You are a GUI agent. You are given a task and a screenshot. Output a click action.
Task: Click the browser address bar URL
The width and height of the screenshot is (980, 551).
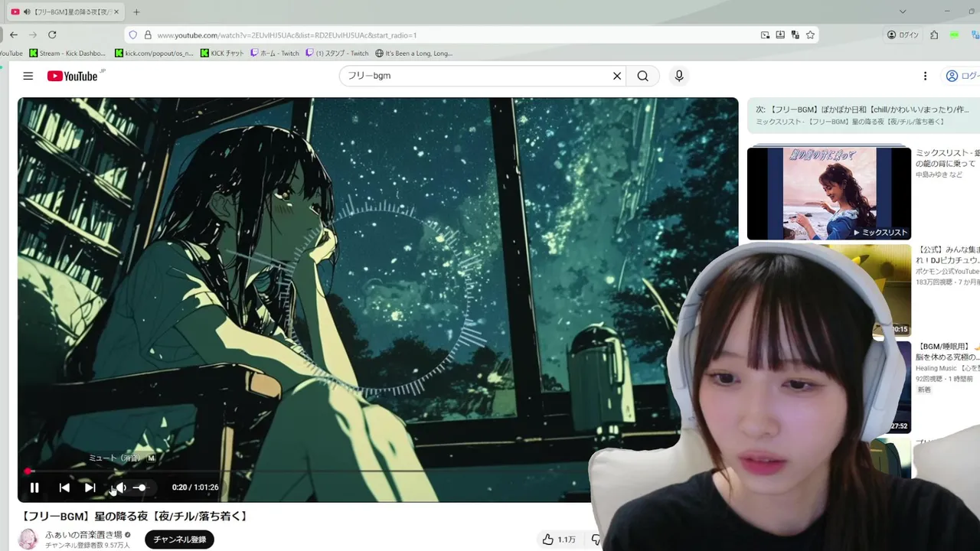[x=287, y=35]
